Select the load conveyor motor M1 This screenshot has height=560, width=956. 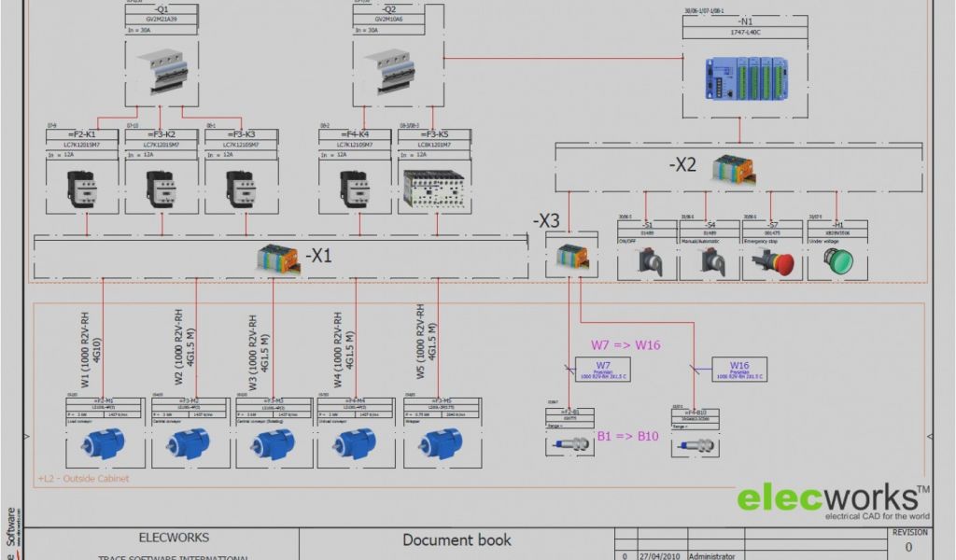tap(103, 442)
